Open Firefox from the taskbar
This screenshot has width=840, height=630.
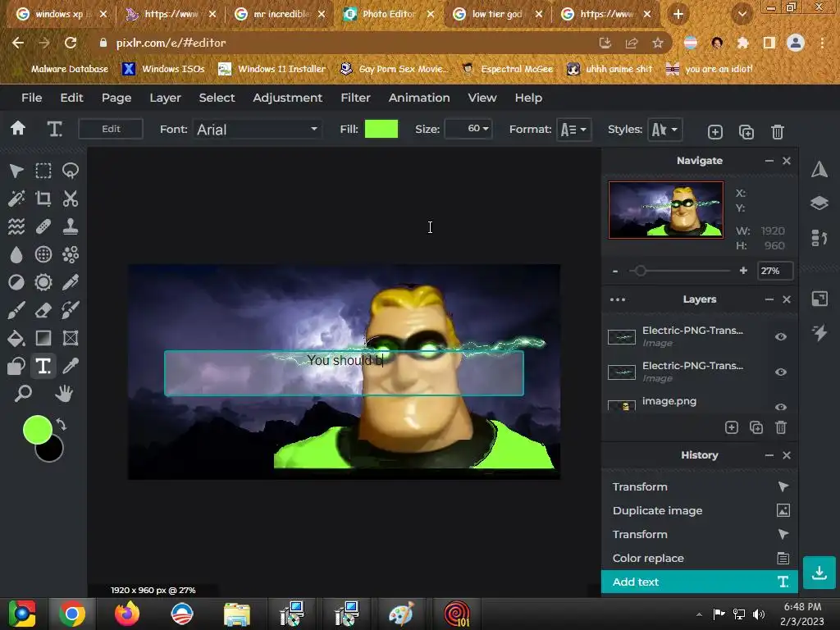pos(127,614)
